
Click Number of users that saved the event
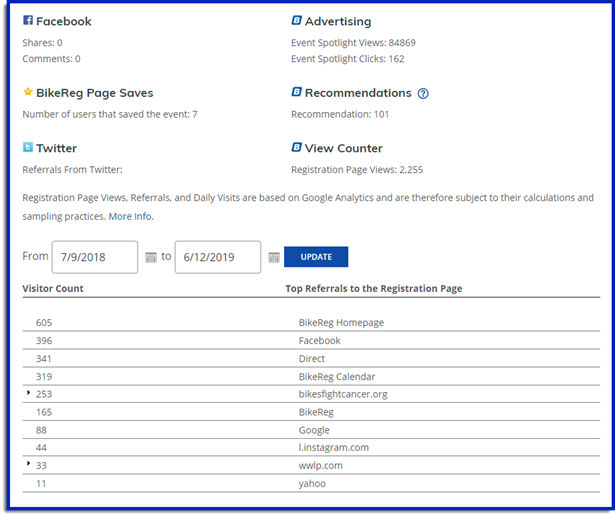[x=110, y=115]
